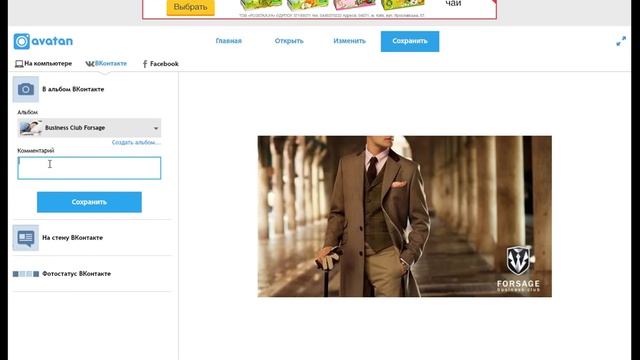This screenshot has height=360, width=640.
Task: Click the album thumbnail in dropdown
Action: pyautogui.click(x=31, y=128)
